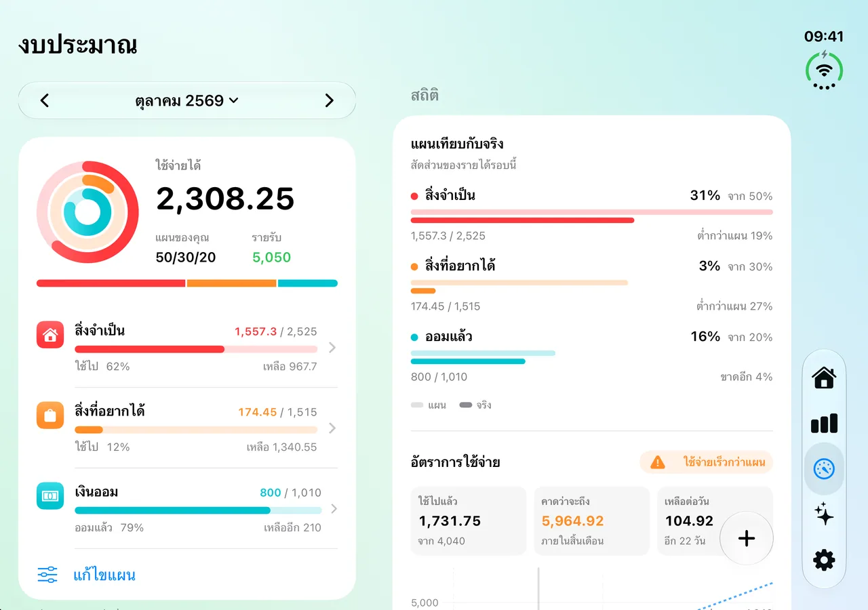The height and width of the screenshot is (610, 868).
Task: Click the red house สิ่งจำเป็น icon
Action: (50, 335)
